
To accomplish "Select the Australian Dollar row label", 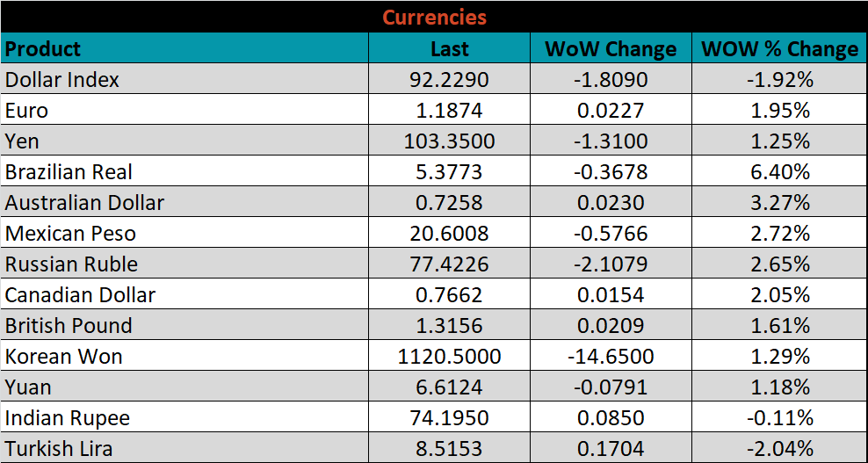I will point(84,203).
